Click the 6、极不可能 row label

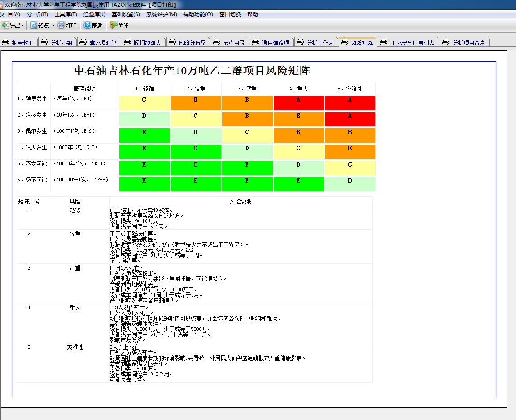coord(32,180)
